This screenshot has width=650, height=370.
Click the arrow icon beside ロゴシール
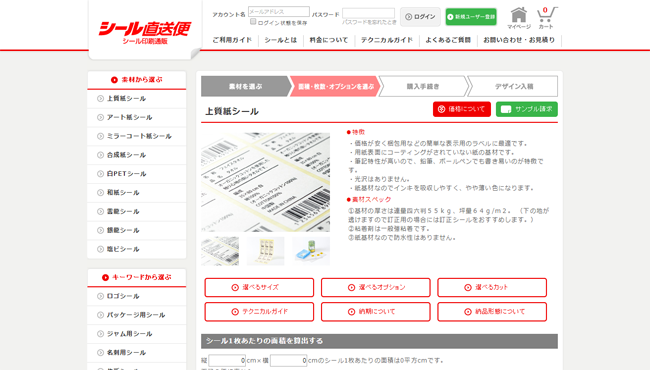(100, 296)
